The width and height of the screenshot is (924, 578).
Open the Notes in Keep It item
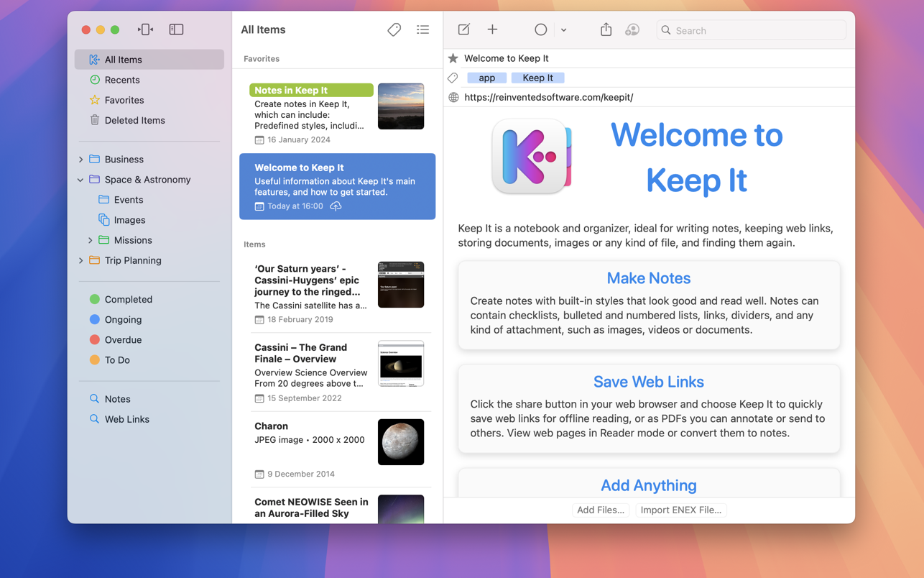(337, 114)
